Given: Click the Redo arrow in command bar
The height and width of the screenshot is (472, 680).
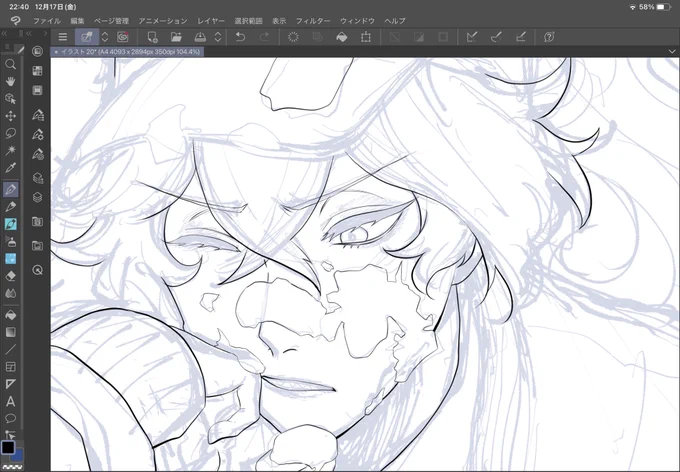Looking at the screenshot, I should coord(264,37).
